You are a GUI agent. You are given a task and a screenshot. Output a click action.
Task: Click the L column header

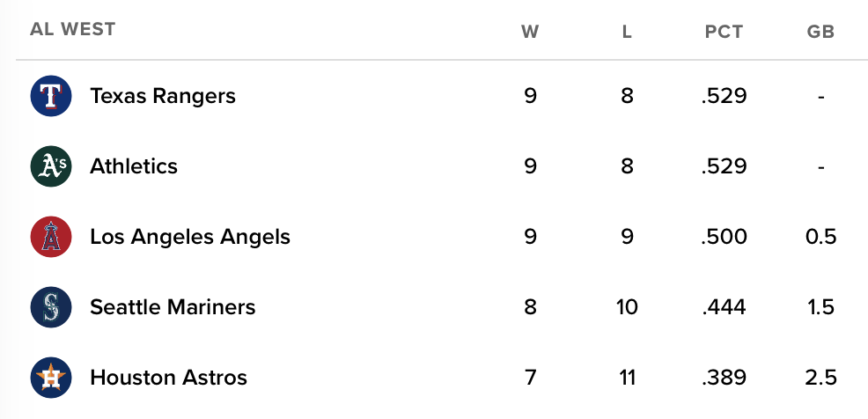[627, 33]
